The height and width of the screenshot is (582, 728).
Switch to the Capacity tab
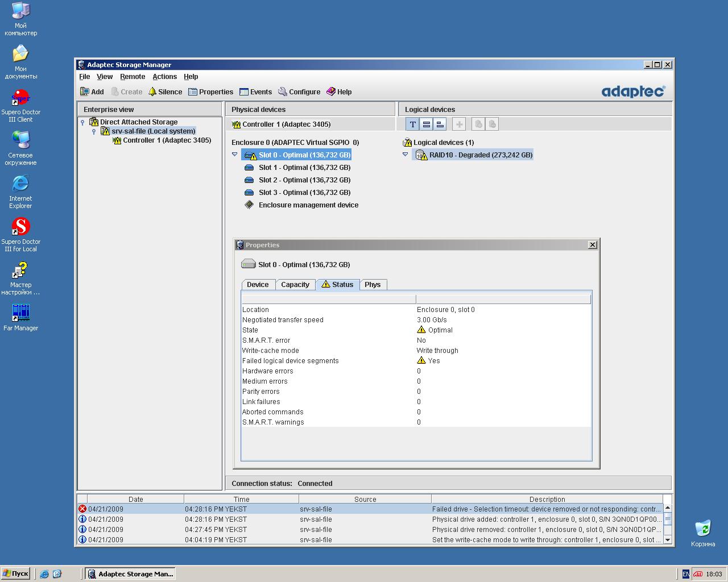[x=295, y=285]
